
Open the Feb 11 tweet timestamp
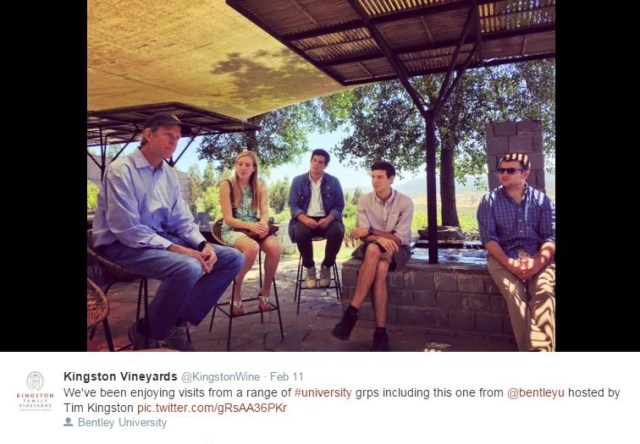click(287, 376)
